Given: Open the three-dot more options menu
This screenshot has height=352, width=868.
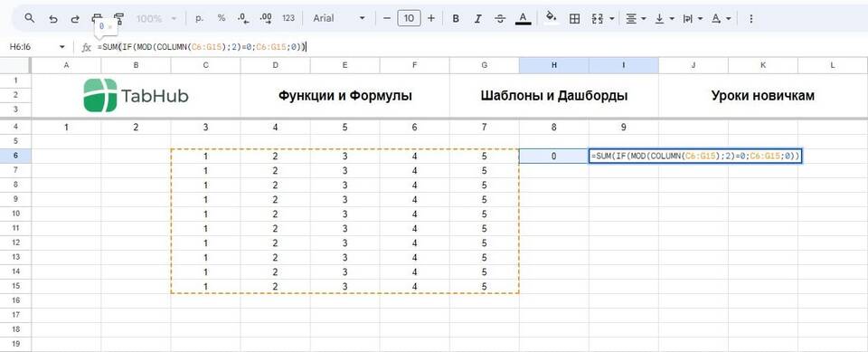Looking at the screenshot, I should 751,18.
